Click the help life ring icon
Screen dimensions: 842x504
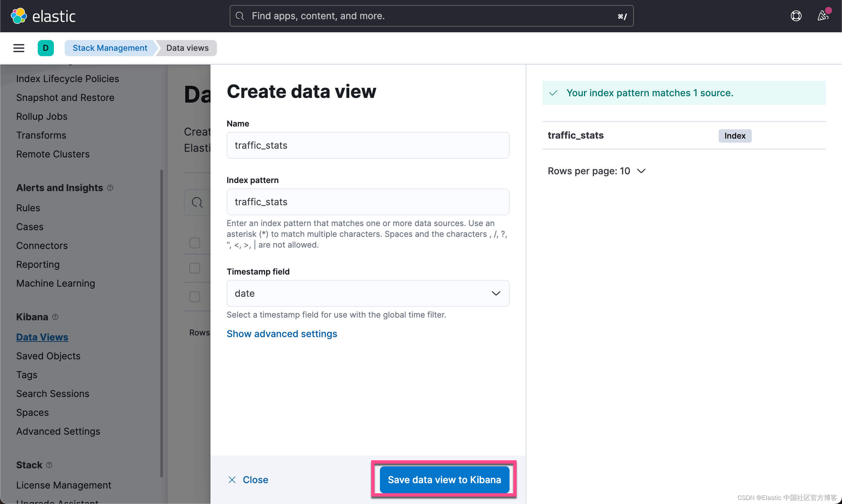[x=796, y=15]
